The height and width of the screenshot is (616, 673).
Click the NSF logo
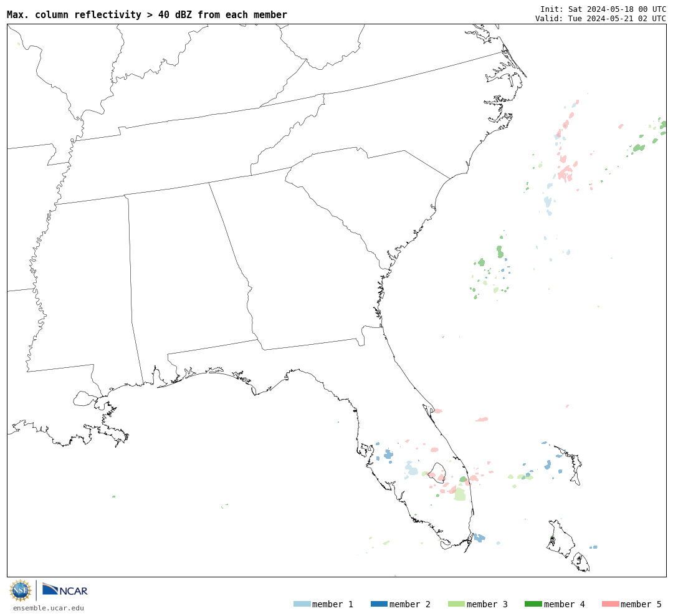pyautogui.click(x=20, y=590)
